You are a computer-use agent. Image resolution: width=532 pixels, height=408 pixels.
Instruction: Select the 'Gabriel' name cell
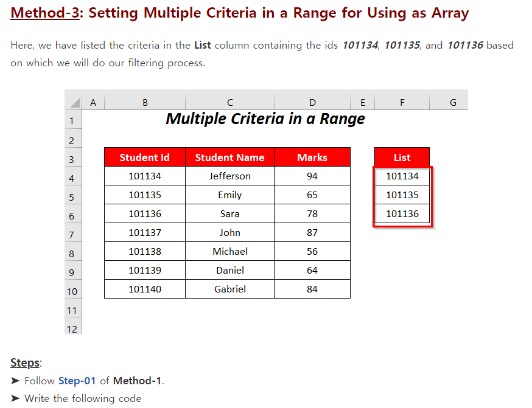(229, 289)
